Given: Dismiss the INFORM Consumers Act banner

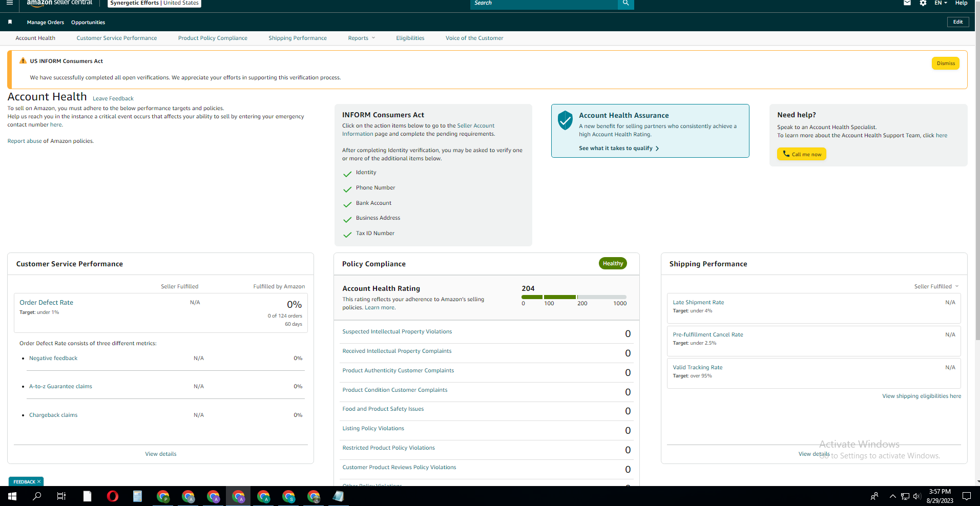Looking at the screenshot, I should (946, 64).
